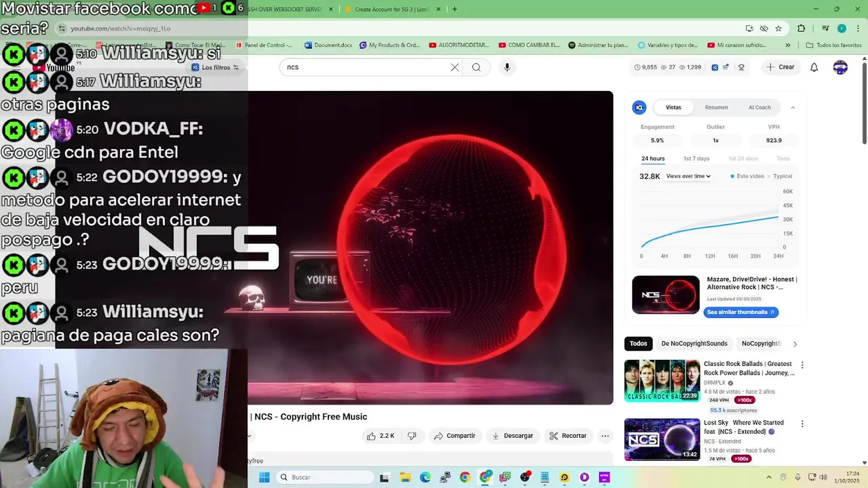Select the Todos filter chip
Screen dimensions: 868x488
pos(638,344)
